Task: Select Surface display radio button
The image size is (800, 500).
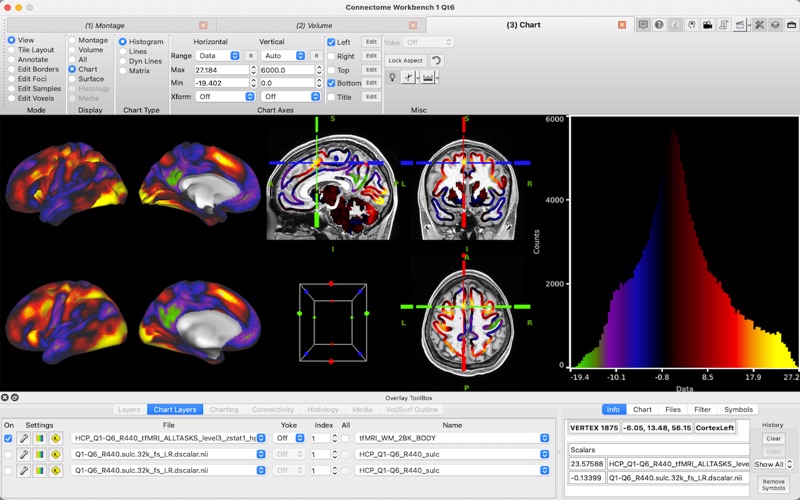Action: [72, 79]
